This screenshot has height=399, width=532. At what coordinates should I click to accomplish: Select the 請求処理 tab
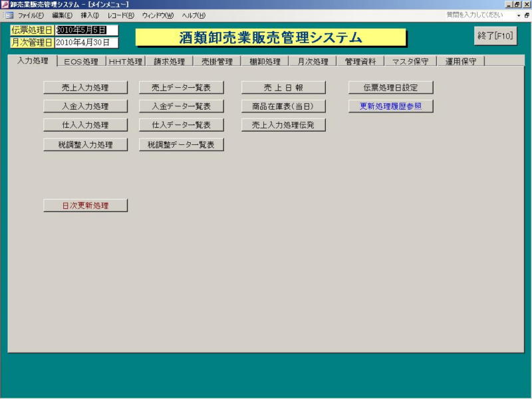point(169,62)
